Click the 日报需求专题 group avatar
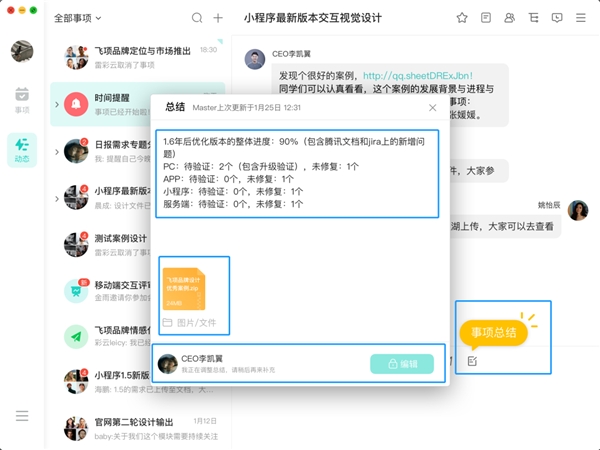Image resolution: width=600 pixels, height=450 pixels. 76,151
